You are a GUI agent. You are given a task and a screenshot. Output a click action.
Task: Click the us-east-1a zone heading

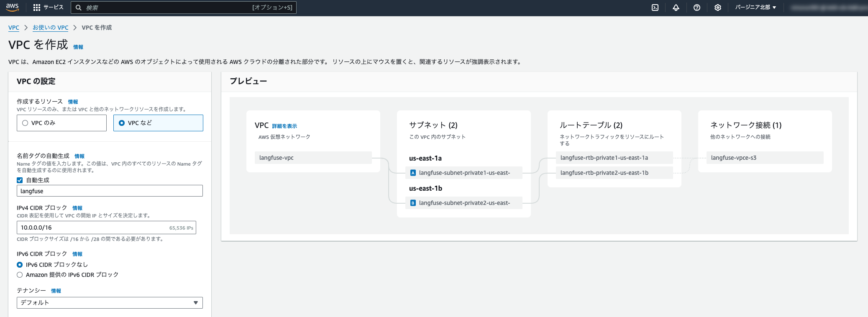pyautogui.click(x=425, y=158)
